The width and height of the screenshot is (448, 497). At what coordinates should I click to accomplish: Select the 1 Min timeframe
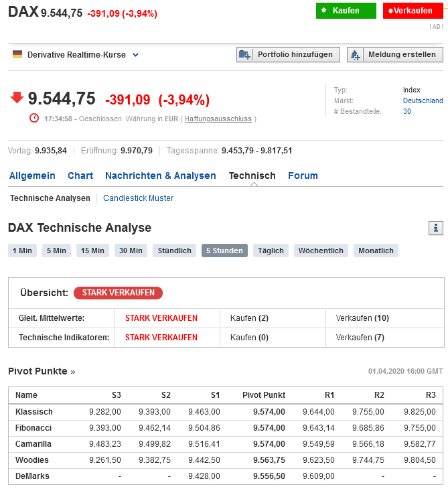tap(23, 251)
